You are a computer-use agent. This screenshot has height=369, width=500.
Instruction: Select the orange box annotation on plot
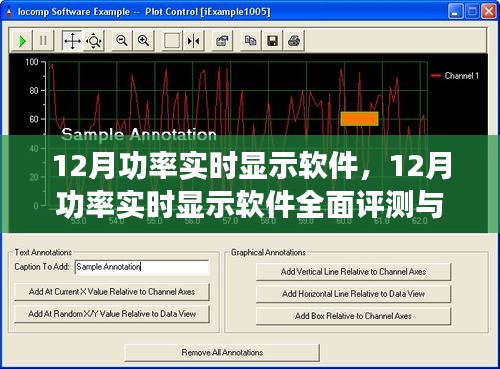point(359,119)
